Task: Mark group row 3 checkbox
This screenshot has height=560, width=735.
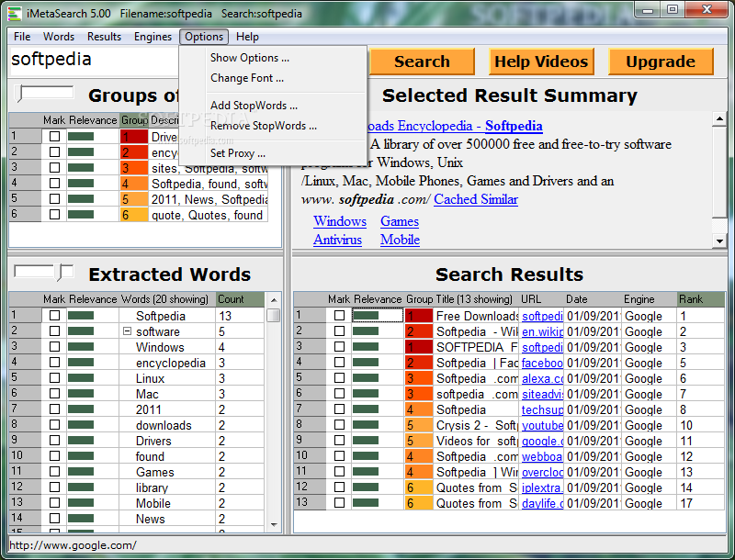Action: (55, 167)
